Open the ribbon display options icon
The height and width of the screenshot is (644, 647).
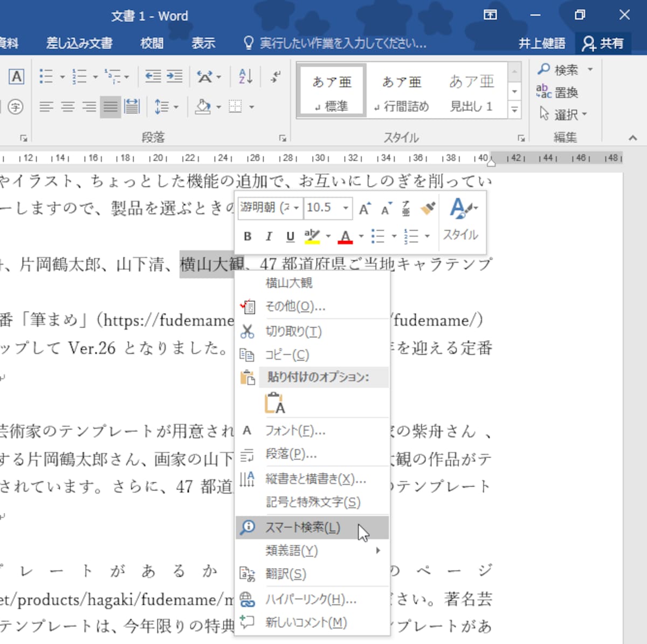pyautogui.click(x=490, y=15)
